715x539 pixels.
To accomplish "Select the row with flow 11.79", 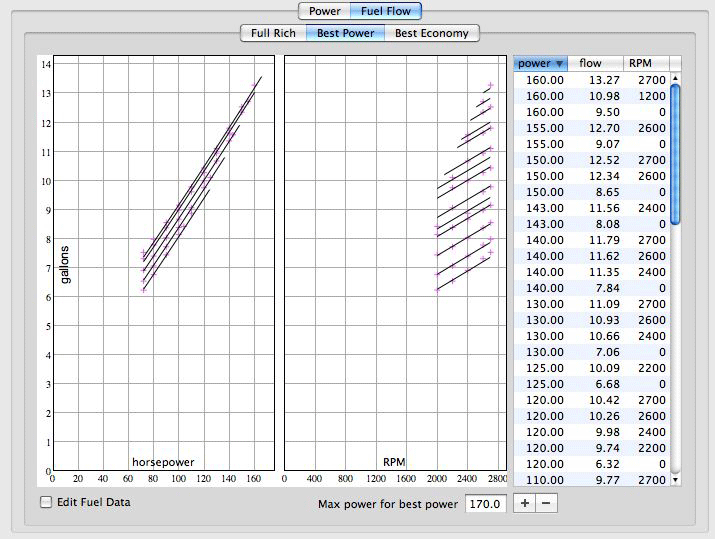I will pos(592,240).
